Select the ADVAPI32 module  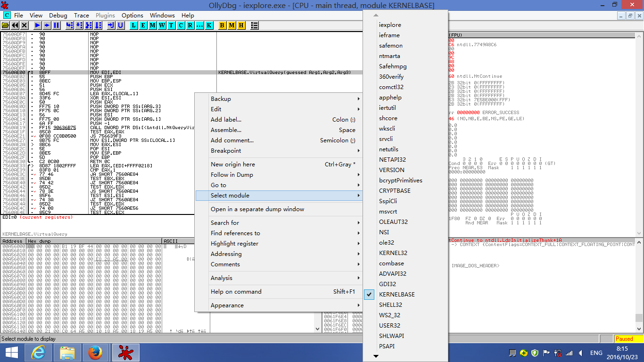point(405,274)
